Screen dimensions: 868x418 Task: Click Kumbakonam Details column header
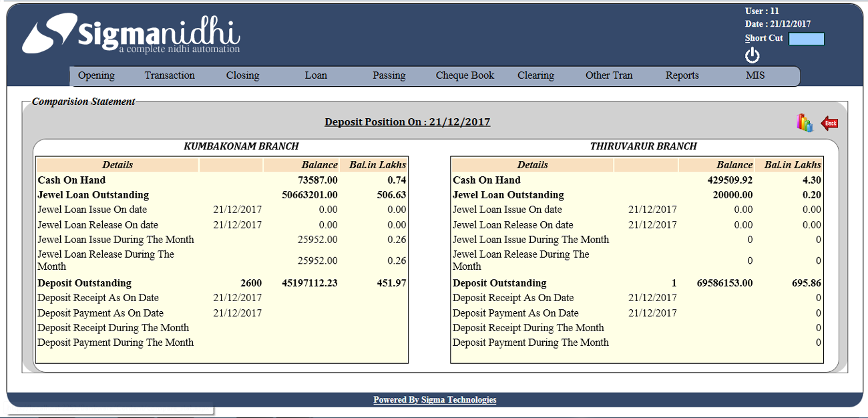tap(118, 165)
